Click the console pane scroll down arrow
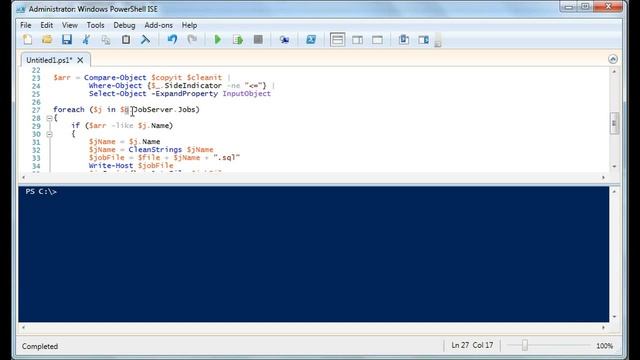This screenshot has height=360, width=640. tap(614, 317)
